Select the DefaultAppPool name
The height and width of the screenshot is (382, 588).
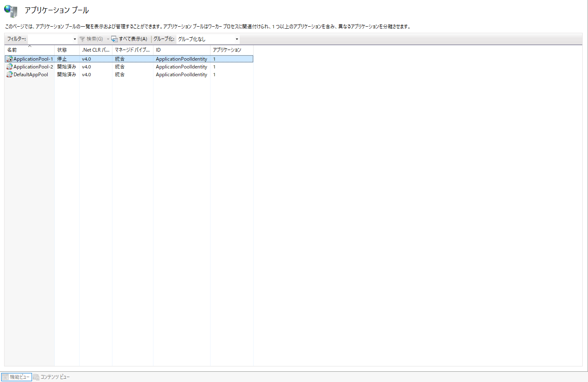(31, 75)
